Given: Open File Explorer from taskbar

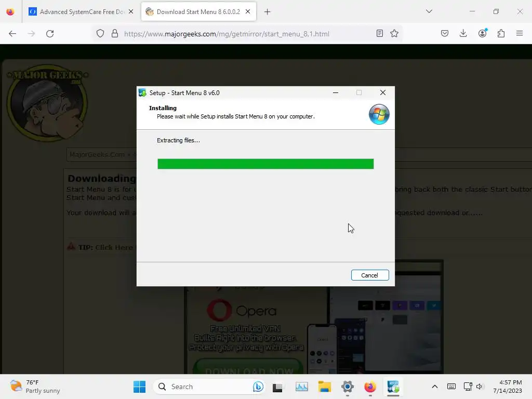Looking at the screenshot, I should pyautogui.click(x=324, y=387).
